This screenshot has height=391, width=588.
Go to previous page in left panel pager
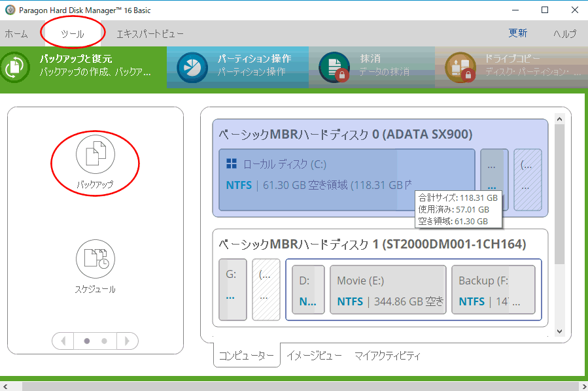pos(63,341)
